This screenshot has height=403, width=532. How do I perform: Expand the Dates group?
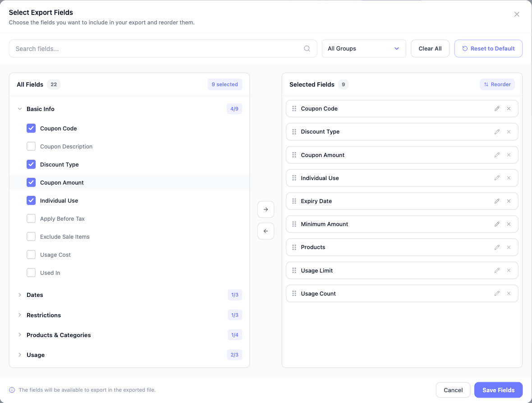[20, 295]
